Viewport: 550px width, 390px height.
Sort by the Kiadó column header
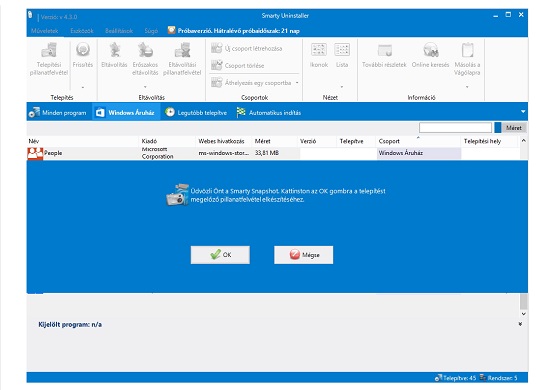click(167, 141)
